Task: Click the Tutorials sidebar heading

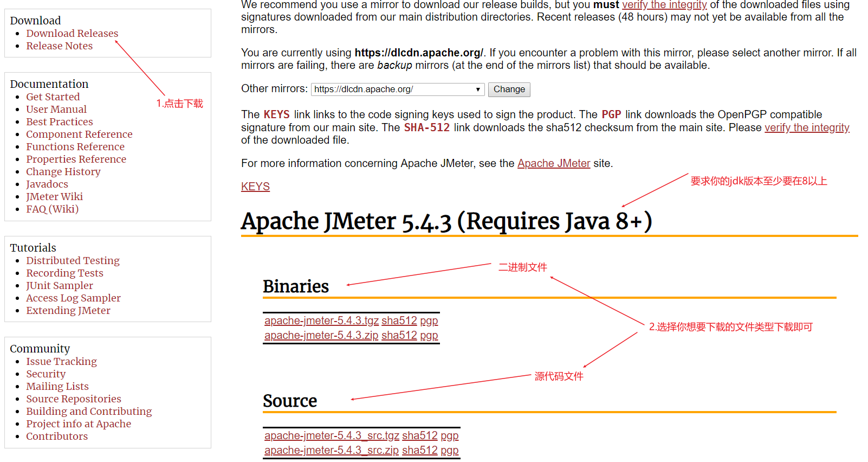Action: 33,247
